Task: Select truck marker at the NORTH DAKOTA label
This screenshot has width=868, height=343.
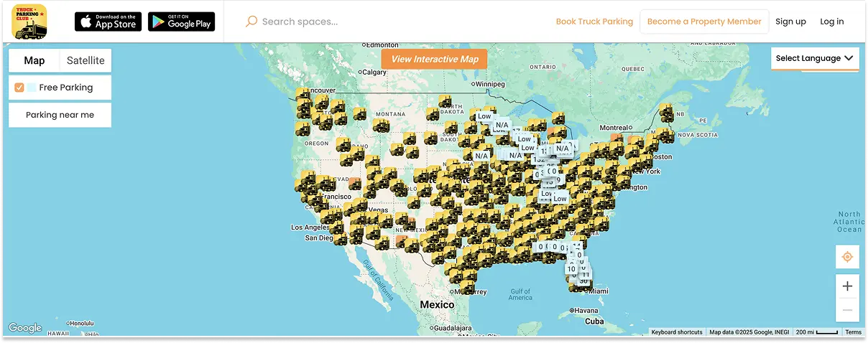Action: point(446,102)
